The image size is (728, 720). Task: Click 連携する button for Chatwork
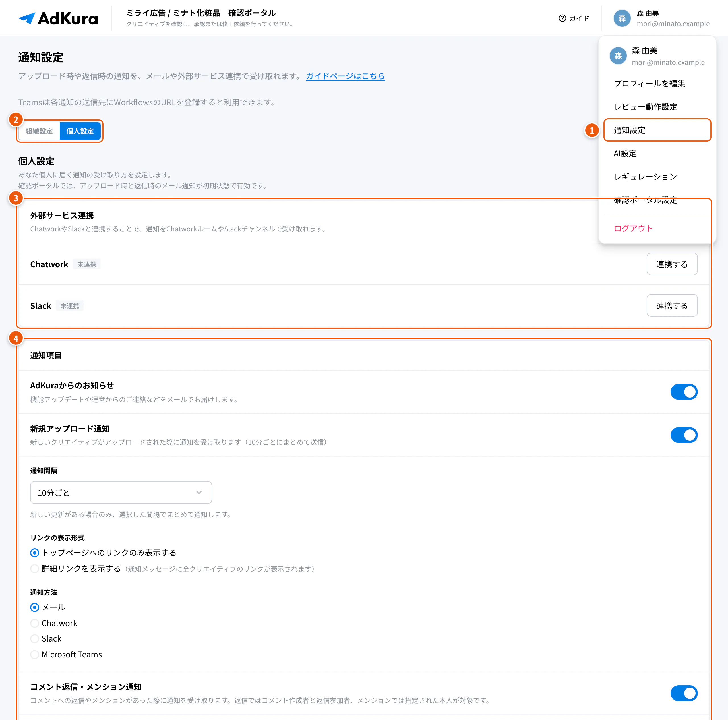672,264
